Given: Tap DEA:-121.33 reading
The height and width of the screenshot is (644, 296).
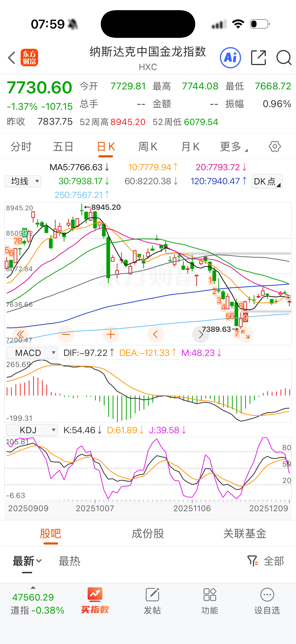Looking at the screenshot, I should (x=148, y=353).
